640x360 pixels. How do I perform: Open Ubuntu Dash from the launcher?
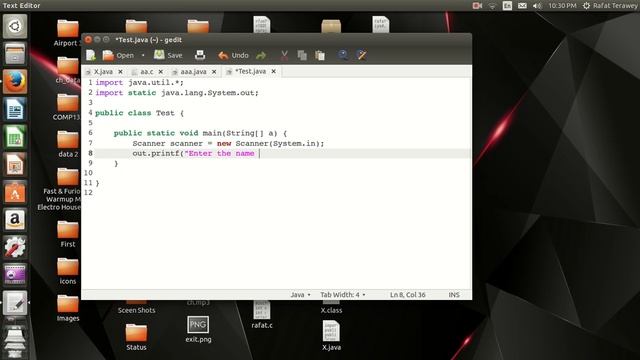15,27
